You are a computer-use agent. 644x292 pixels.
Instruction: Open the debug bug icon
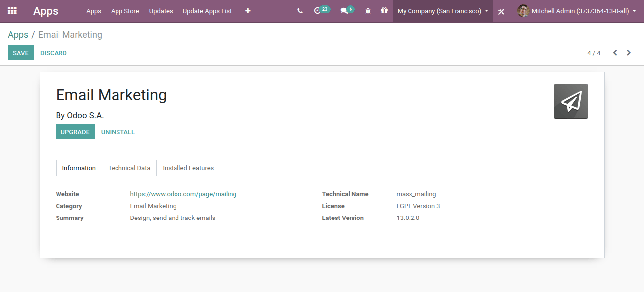click(368, 11)
